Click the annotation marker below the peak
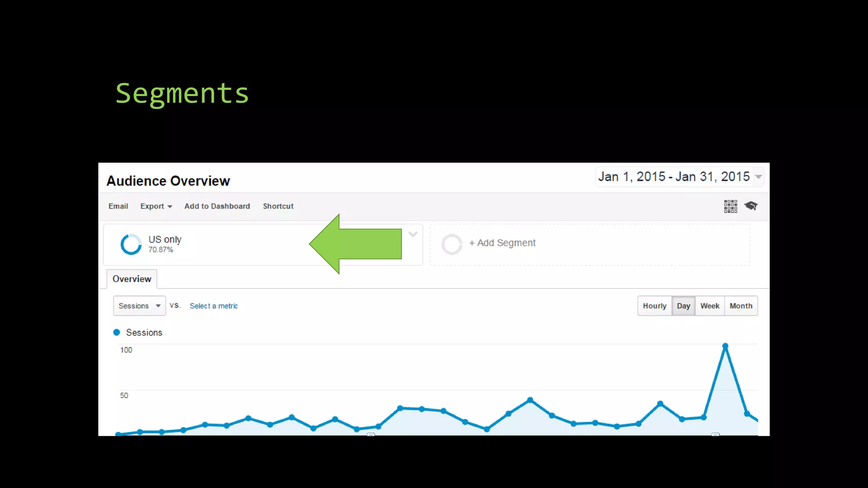The image size is (868, 488). click(715, 434)
